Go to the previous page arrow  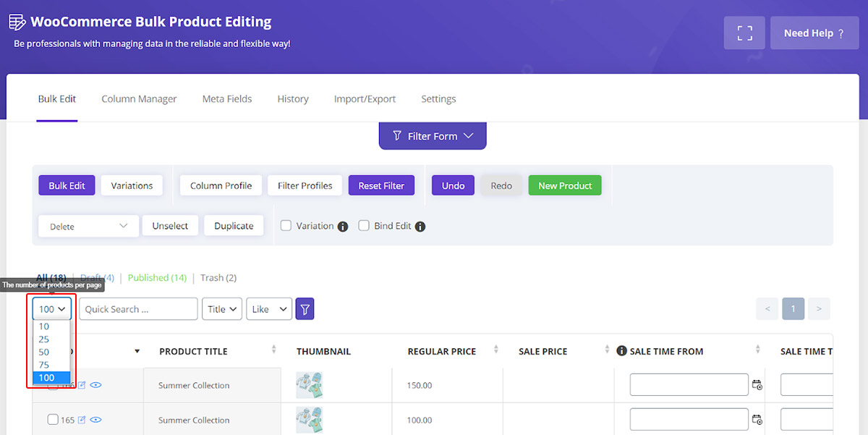(x=767, y=309)
